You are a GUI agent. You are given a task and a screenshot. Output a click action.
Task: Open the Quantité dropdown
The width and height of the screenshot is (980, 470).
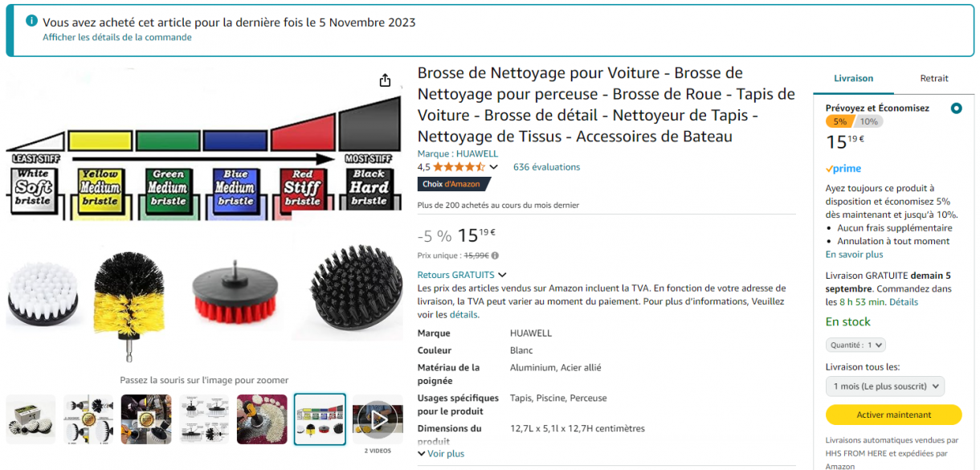[855, 345]
